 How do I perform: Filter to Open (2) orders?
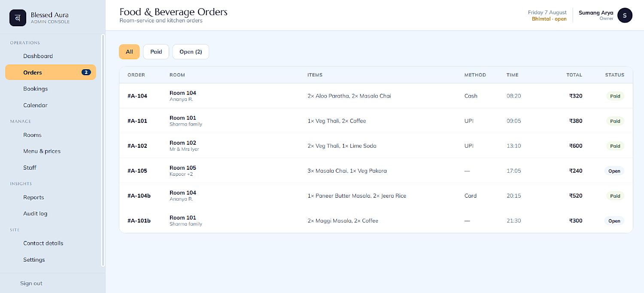point(191,52)
